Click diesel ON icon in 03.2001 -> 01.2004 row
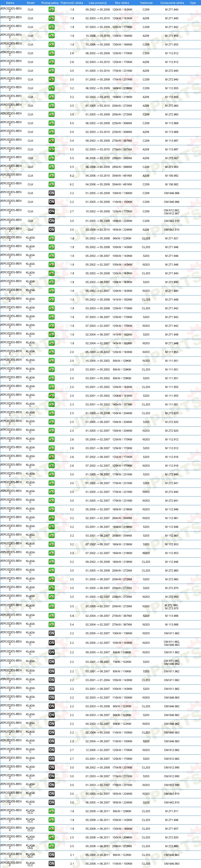This screenshot has width=201, height=868. (51, 680)
